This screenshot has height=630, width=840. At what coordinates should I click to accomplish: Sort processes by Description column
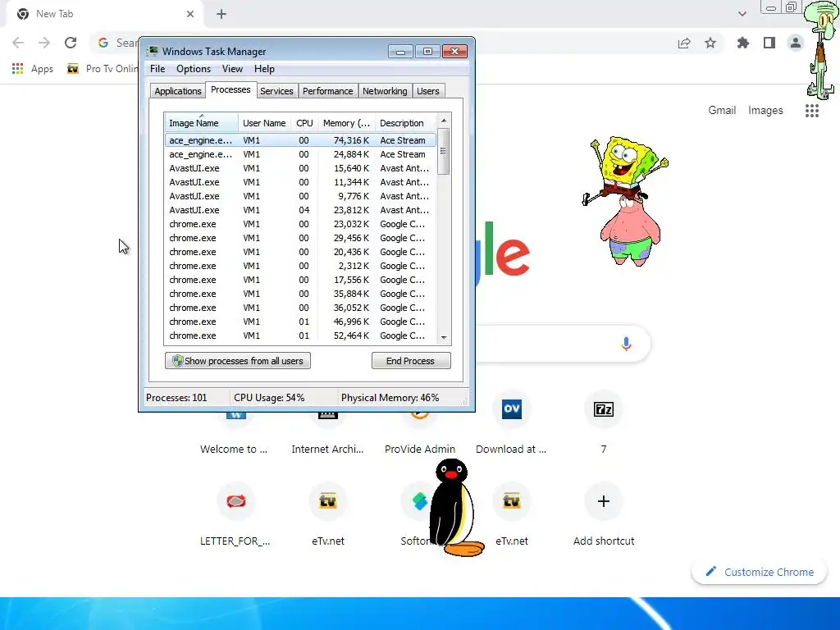point(405,123)
